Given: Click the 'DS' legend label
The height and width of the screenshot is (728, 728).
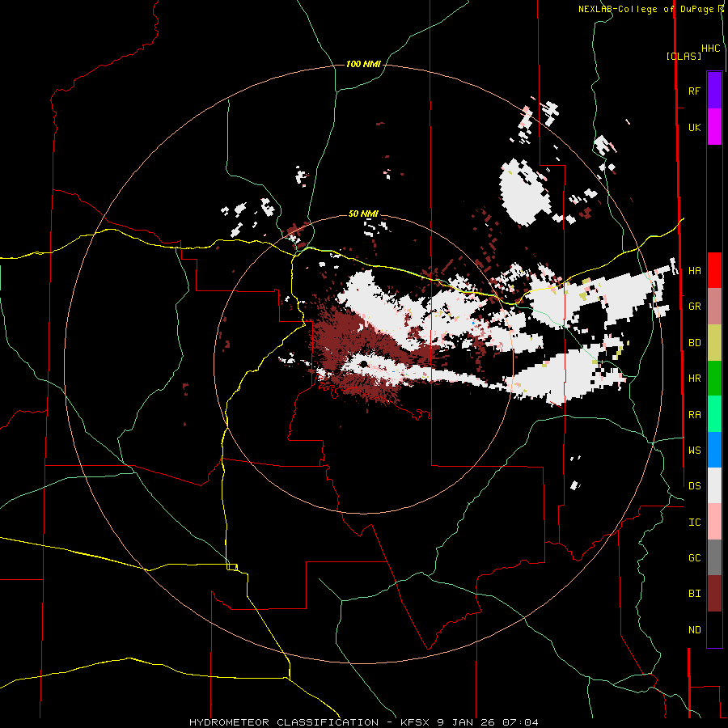Looking at the screenshot, I should point(694,486).
